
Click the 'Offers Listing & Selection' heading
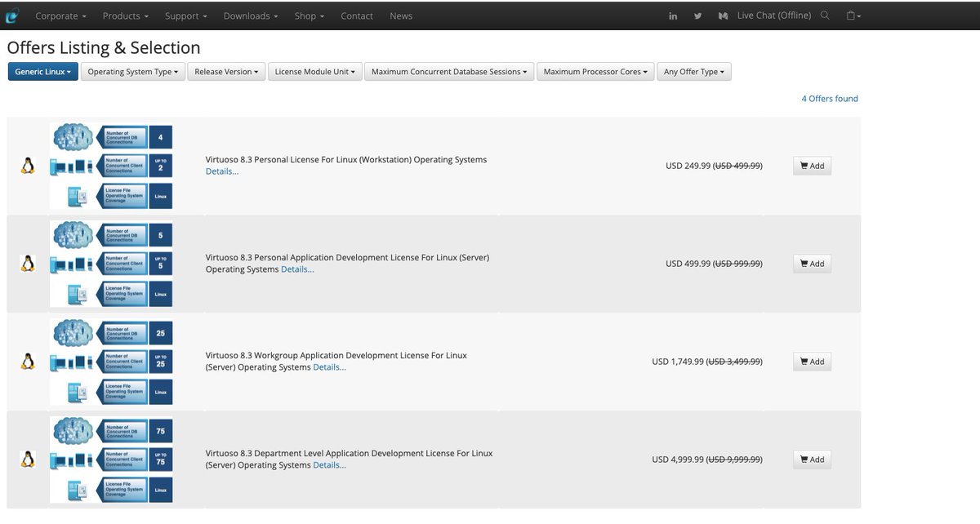[104, 47]
